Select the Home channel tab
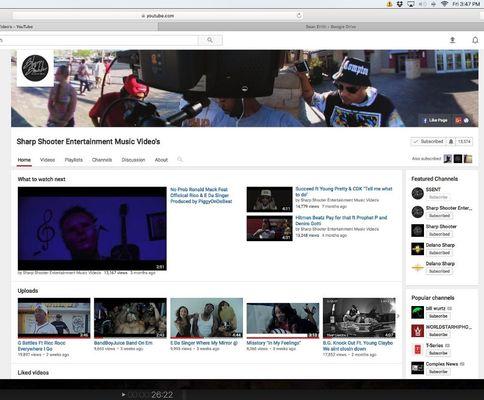 (24, 160)
